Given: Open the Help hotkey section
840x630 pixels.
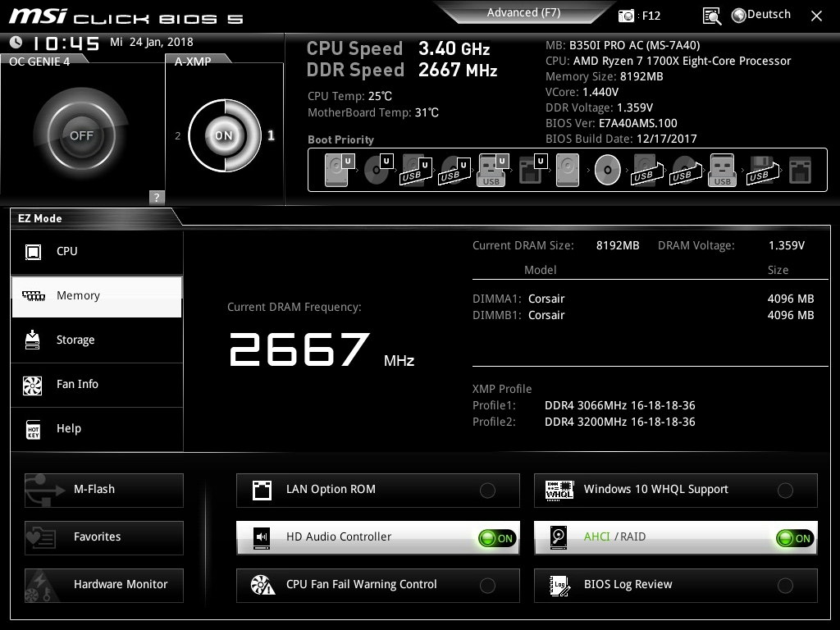Looking at the screenshot, I should coord(97,429).
